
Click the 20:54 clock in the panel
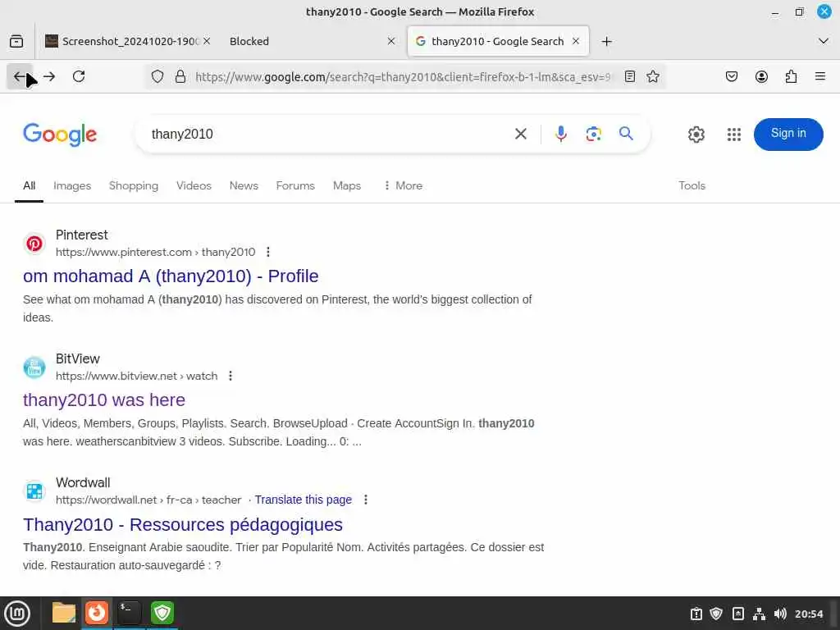click(808, 614)
